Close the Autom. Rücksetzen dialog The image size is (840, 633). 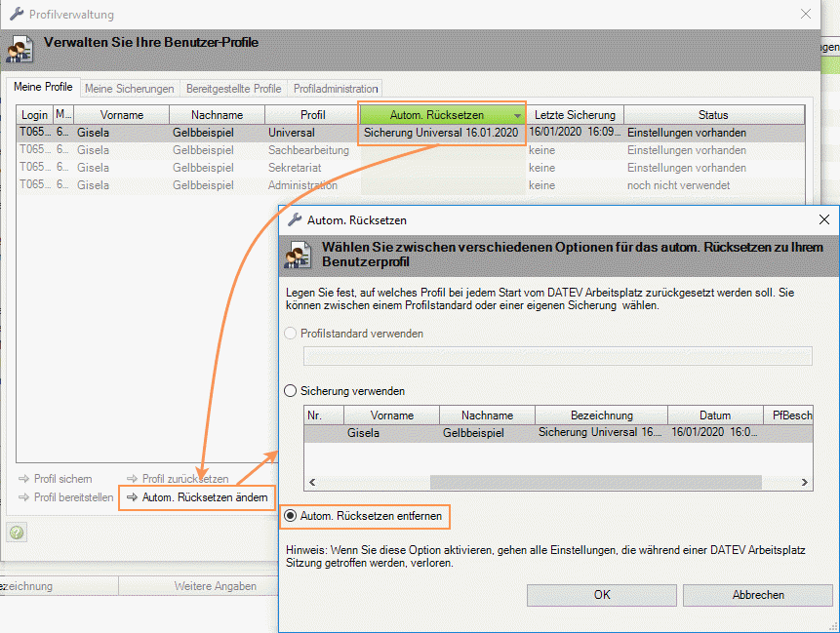click(x=823, y=220)
